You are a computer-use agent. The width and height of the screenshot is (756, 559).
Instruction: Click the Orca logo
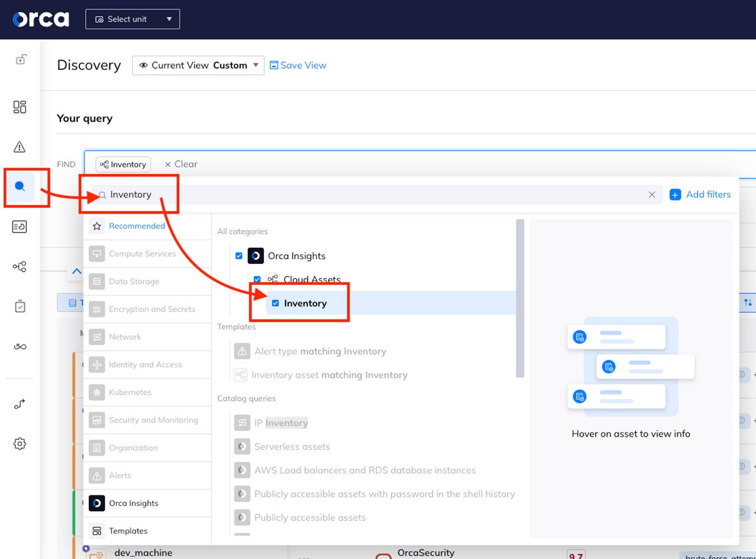[x=40, y=19]
